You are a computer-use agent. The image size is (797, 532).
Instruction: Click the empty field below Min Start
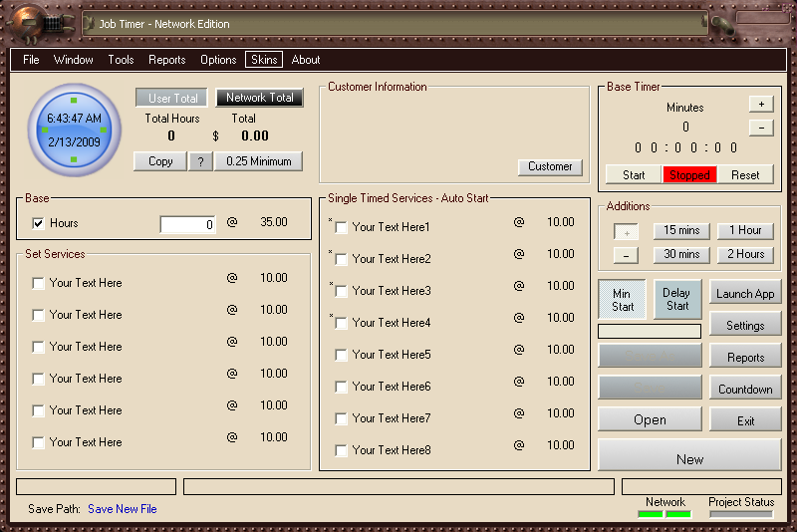pyautogui.click(x=650, y=332)
